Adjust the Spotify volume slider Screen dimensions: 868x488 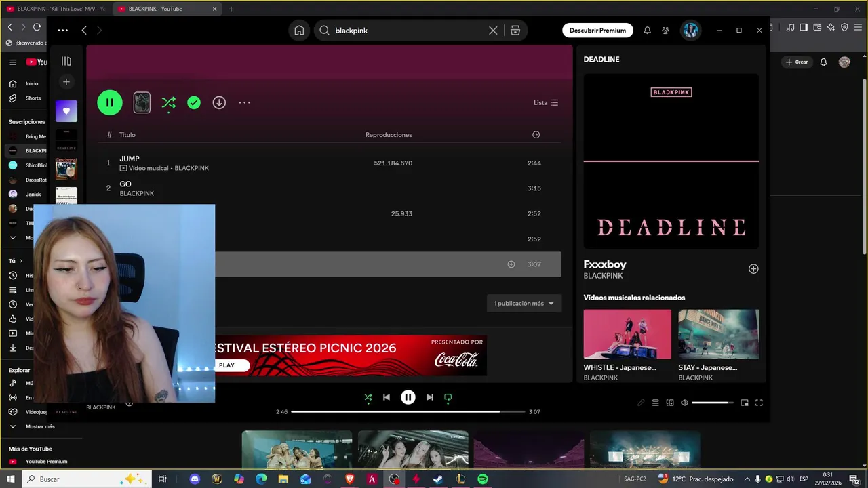coord(713,403)
